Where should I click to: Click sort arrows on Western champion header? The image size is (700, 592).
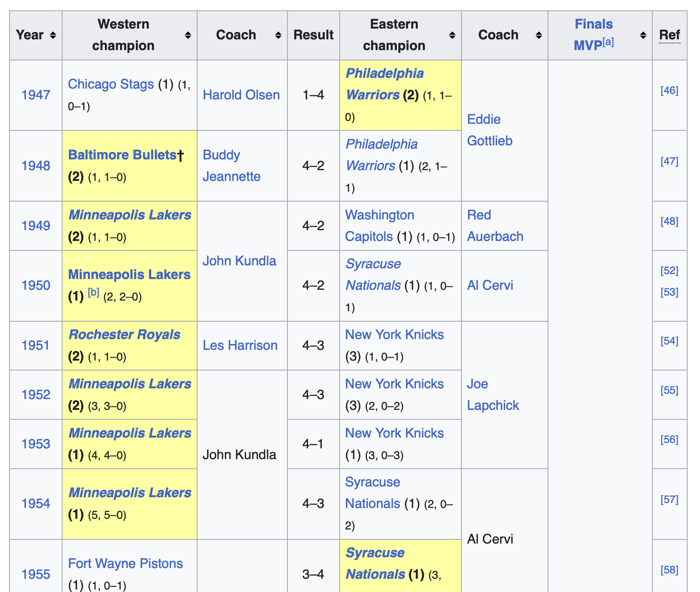point(188,36)
